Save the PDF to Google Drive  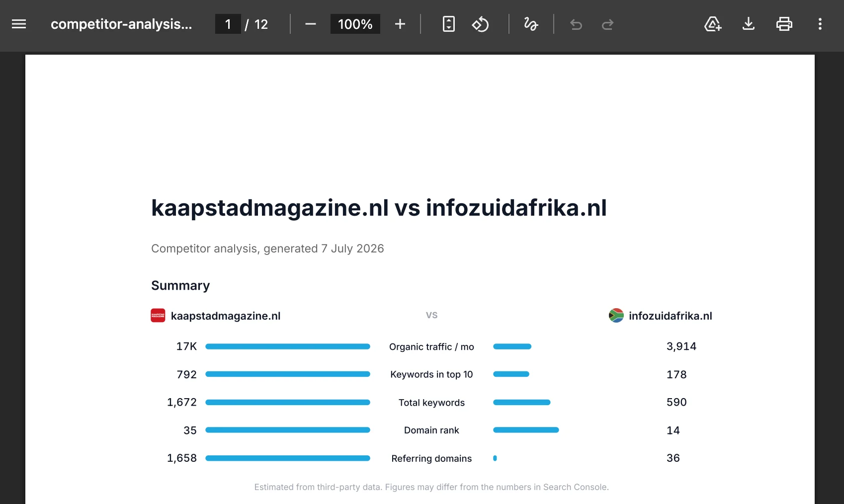pyautogui.click(x=713, y=24)
